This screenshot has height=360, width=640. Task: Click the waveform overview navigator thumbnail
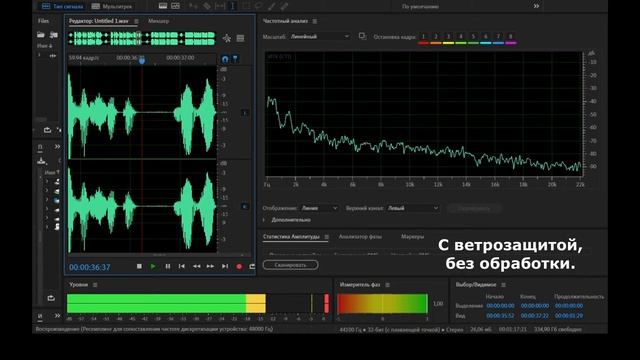coord(142,38)
